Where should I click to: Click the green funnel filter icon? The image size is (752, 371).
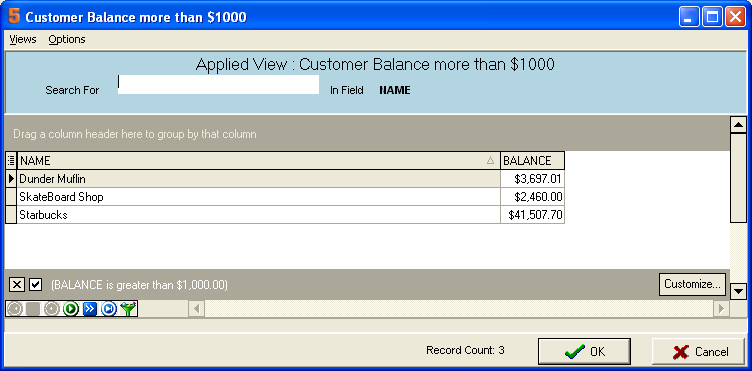(x=128, y=309)
